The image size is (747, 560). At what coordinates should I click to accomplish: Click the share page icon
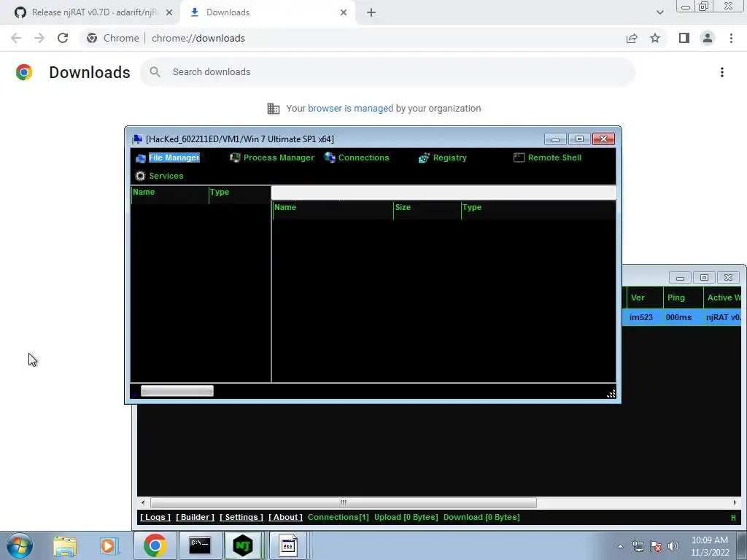click(x=632, y=38)
